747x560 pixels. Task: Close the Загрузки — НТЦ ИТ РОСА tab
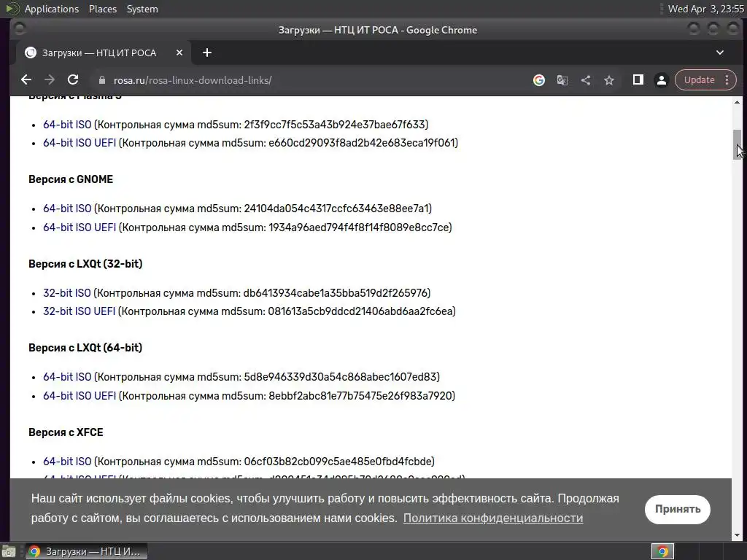[179, 52]
